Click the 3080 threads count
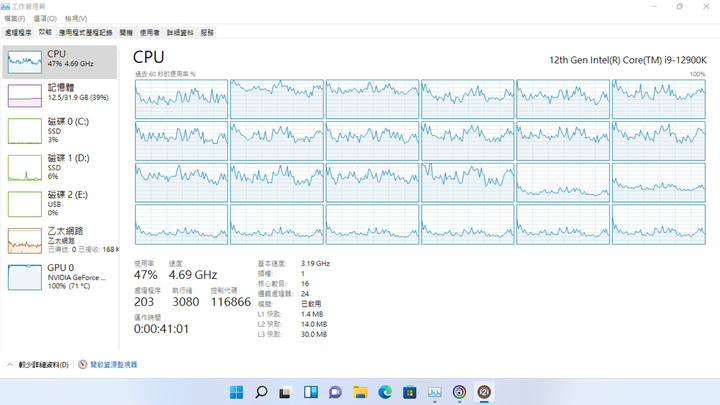This screenshot has width=720, height=405. tap(186, 302)
